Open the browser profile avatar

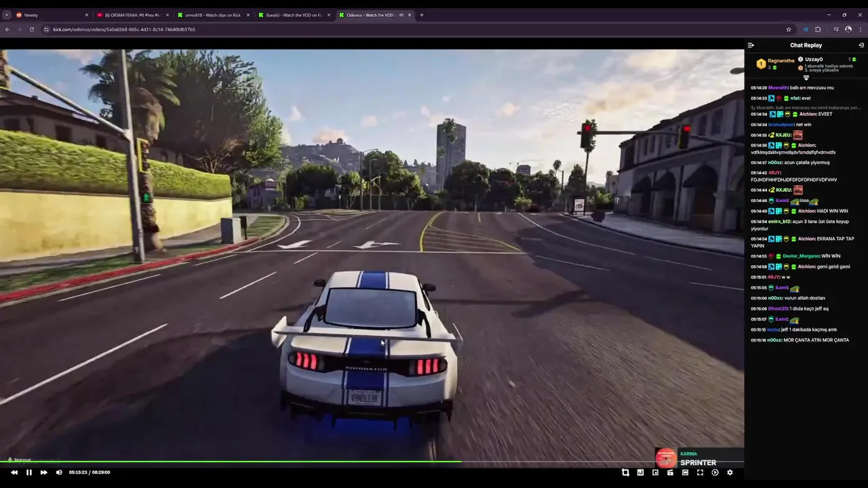click(x=848, y=29)
